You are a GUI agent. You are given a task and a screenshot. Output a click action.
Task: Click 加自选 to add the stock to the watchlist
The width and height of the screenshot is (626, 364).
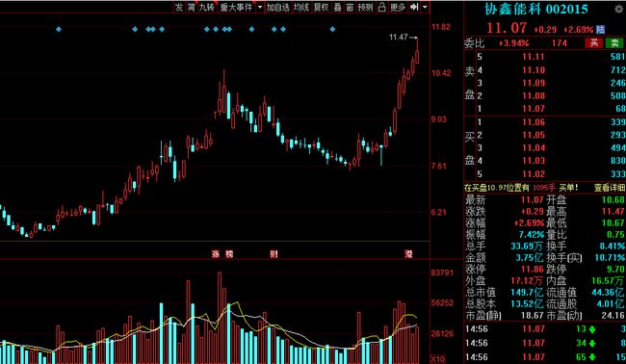coord(278,7)
